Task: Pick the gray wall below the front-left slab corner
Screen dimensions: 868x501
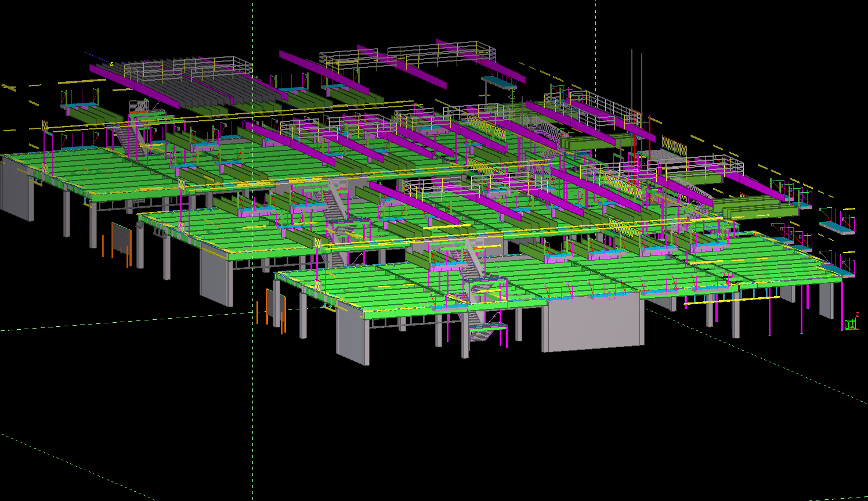Action: [352, 338]
